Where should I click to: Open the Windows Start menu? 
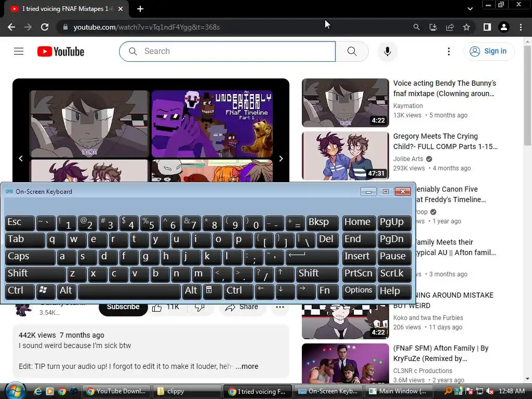pos(15,391)
